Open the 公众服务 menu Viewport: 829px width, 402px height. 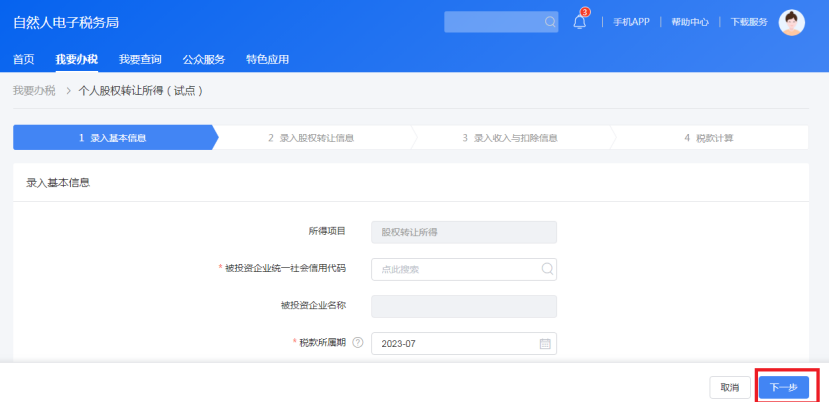pyautogui.click(x=204, y=59)
